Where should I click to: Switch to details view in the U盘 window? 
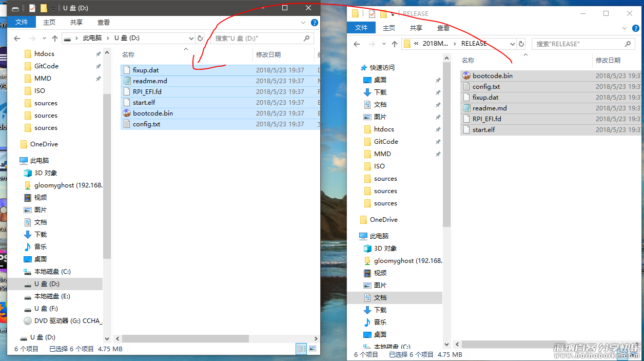tap(301, 349)
